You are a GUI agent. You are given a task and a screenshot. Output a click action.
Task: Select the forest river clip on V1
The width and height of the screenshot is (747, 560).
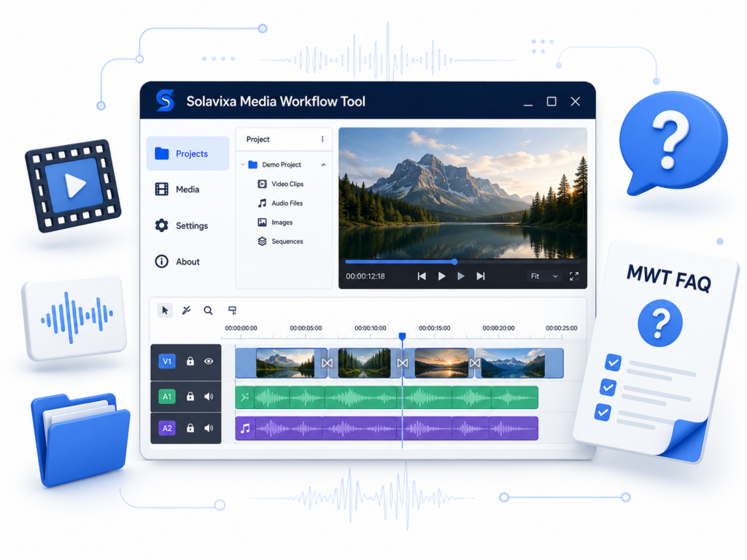tap(364, 363)
